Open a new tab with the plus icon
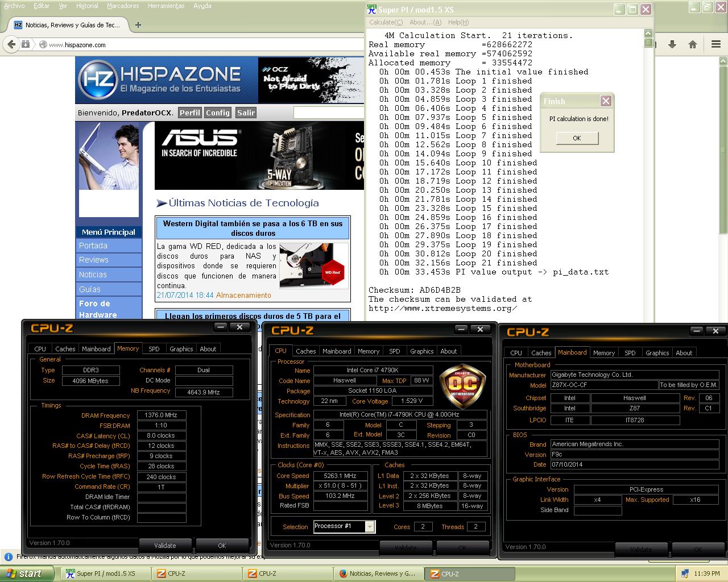This screenshot has width=728, height=582. pos(138,24)
